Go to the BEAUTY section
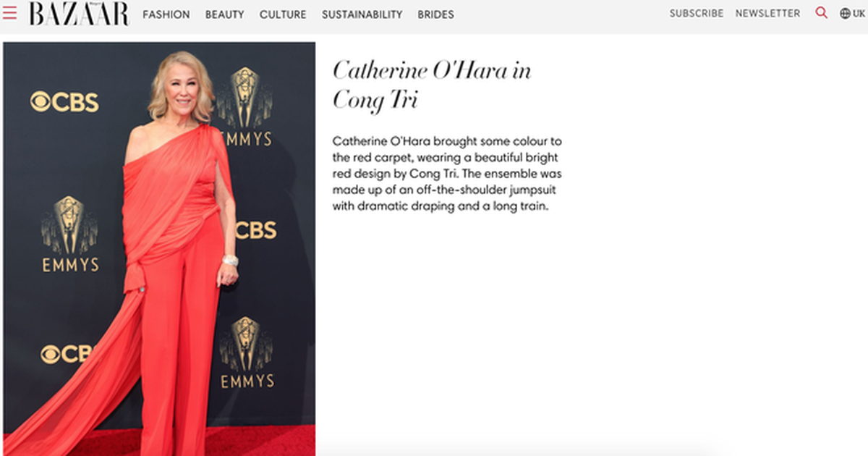Image resolution: width=868 pixels, height=456 pixels. point(225,14)
